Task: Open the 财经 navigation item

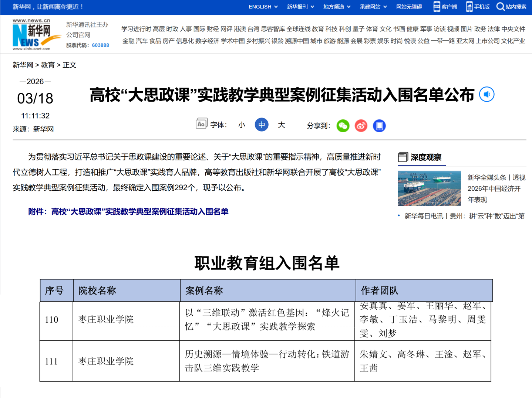Action: [212, 29]
